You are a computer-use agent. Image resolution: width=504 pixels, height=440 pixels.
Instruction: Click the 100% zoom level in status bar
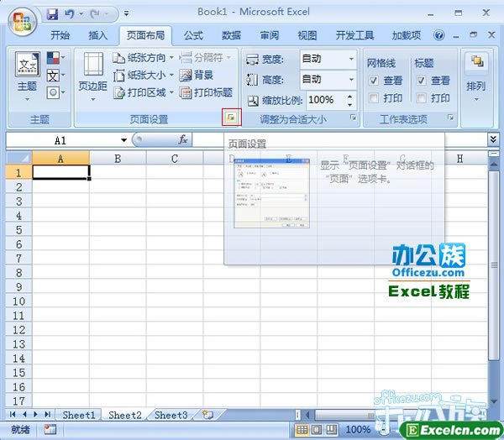click(x=358, y=429)
